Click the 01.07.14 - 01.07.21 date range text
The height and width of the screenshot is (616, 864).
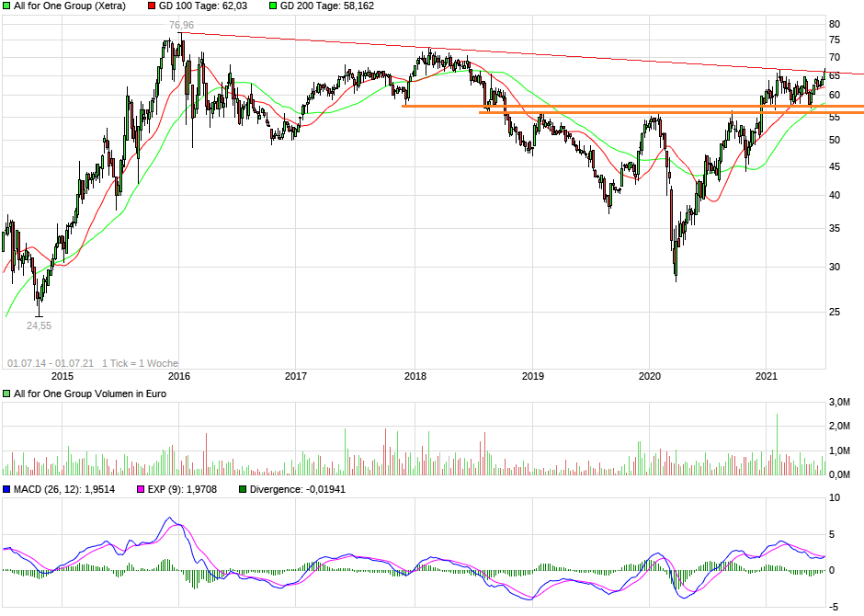click(51, 363)
